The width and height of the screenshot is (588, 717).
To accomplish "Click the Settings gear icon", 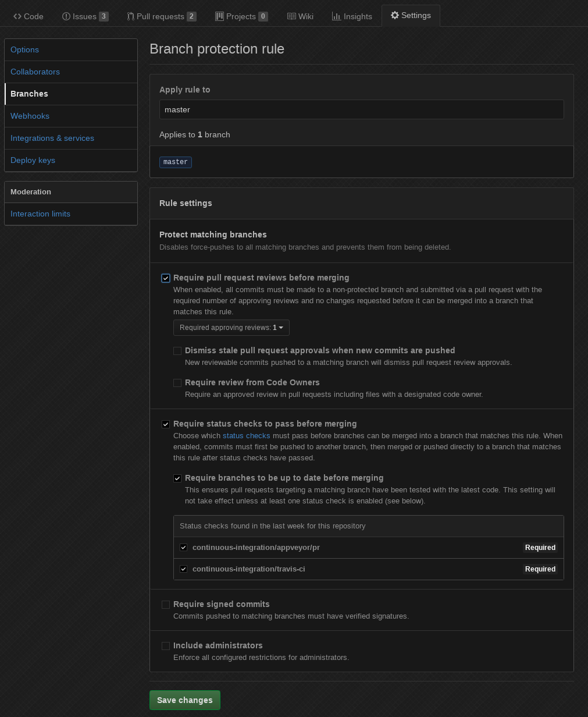I will click(395, 15).
